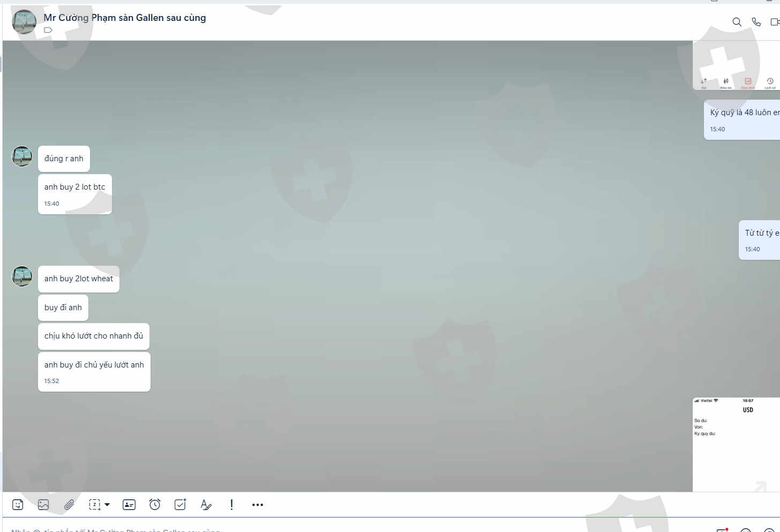Click the tag label icon under contact name
The height and width of the screenshot is (532, 780).
pyautogui.click(x=48, y=31)
